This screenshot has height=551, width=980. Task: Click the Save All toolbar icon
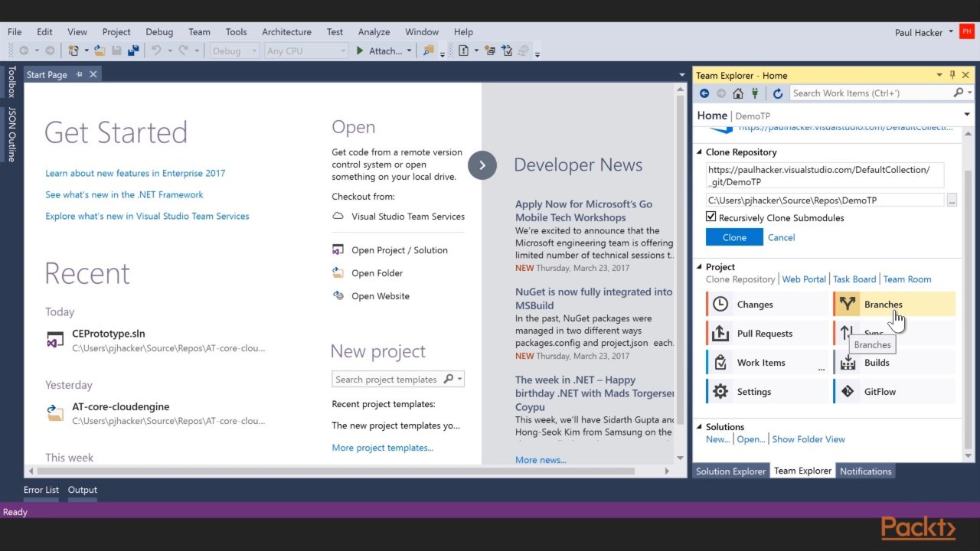[133, 51]
